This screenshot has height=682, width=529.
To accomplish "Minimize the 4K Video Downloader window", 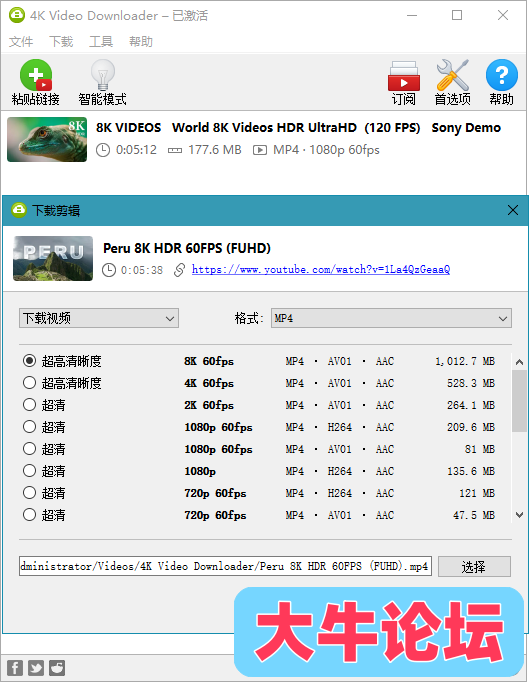I will point(412,15).
